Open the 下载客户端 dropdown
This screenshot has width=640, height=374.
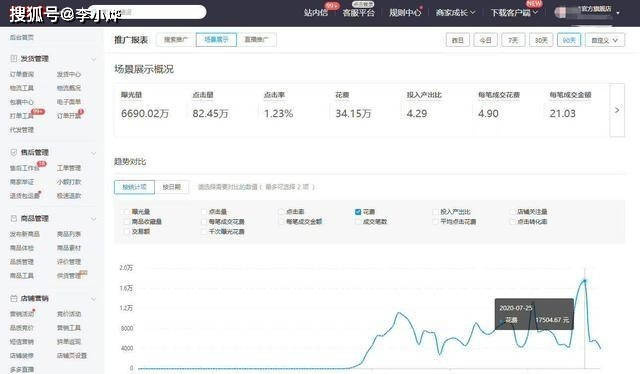click(x=514, y=13)
